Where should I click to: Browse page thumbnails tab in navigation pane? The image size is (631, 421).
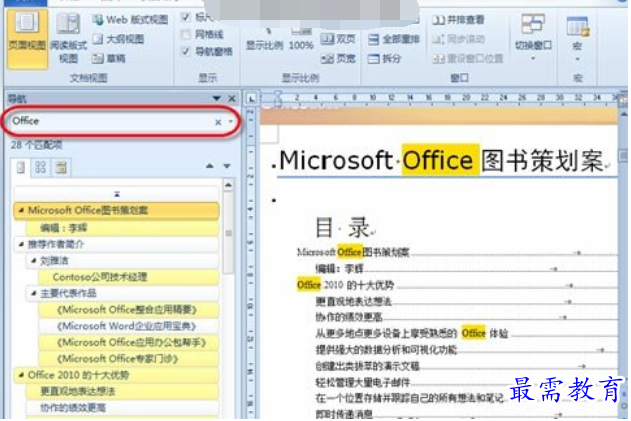pyautogui.click(x=41, y=167)
